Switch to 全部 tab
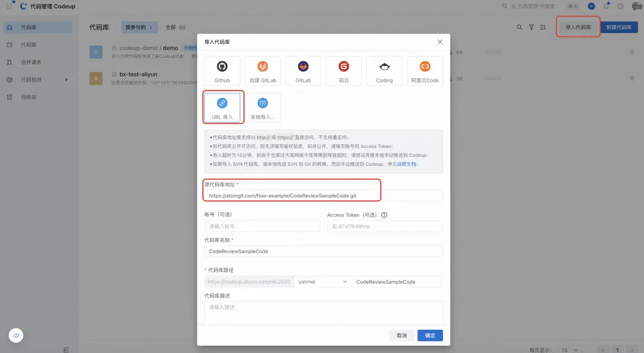644x353 pixels. 175,27
